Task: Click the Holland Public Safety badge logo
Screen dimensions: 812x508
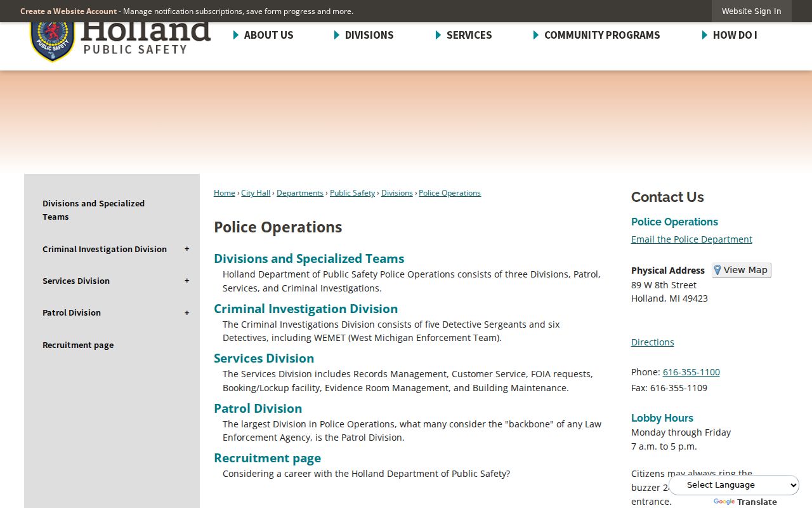Action: [53, 42]
